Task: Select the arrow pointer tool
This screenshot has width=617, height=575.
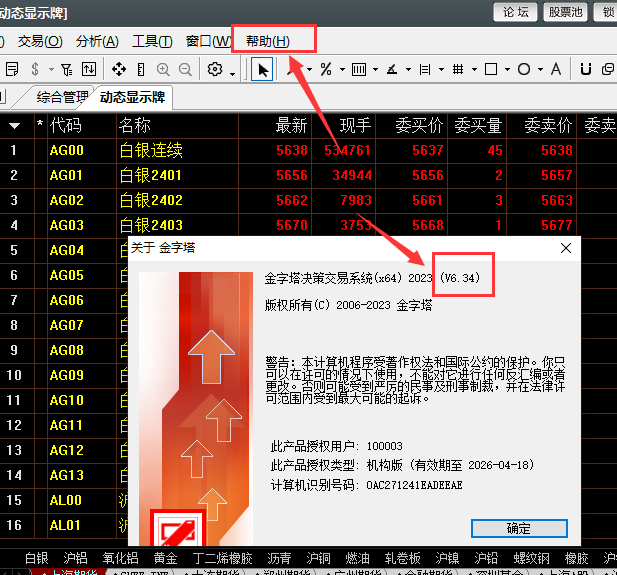Action: (262, 70)
